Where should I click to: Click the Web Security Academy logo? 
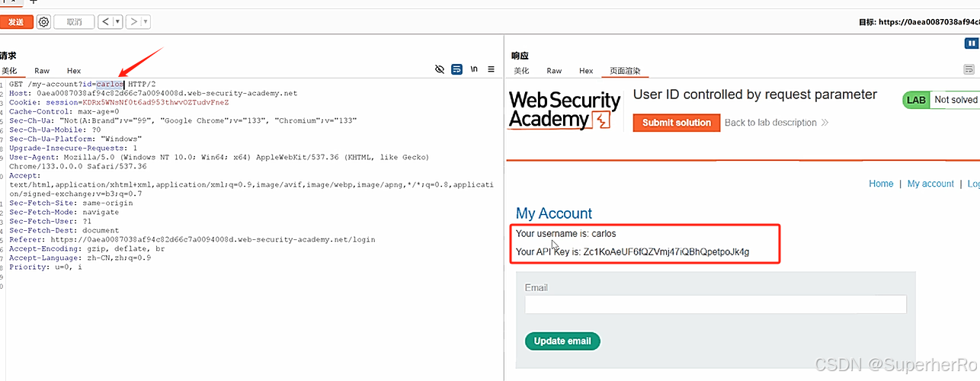tap(565, 109)
